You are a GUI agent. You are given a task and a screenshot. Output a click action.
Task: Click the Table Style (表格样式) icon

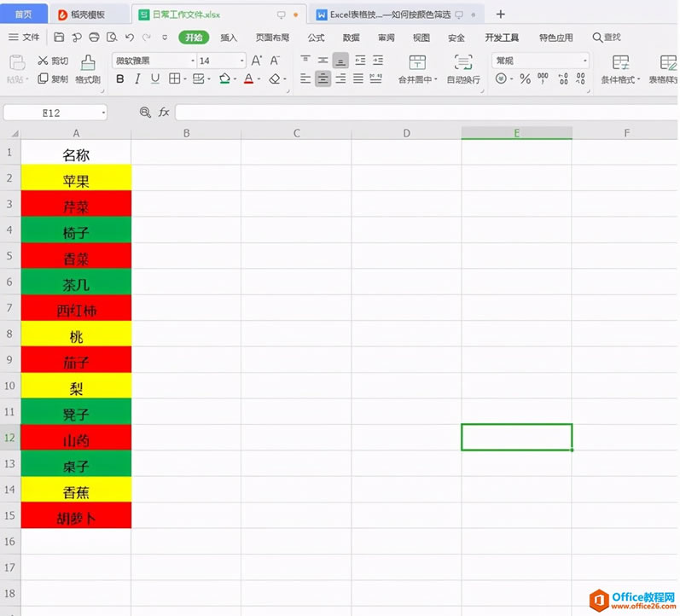(668, 63)
